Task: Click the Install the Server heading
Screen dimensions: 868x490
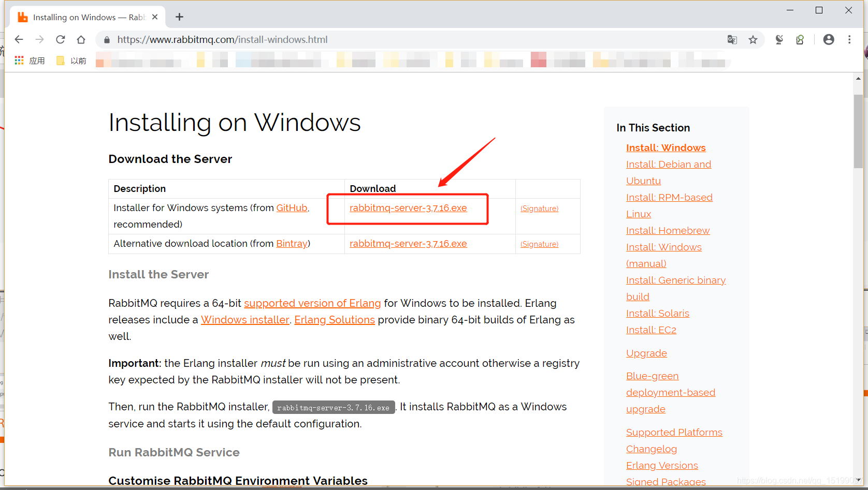Action: pos(158,275)
